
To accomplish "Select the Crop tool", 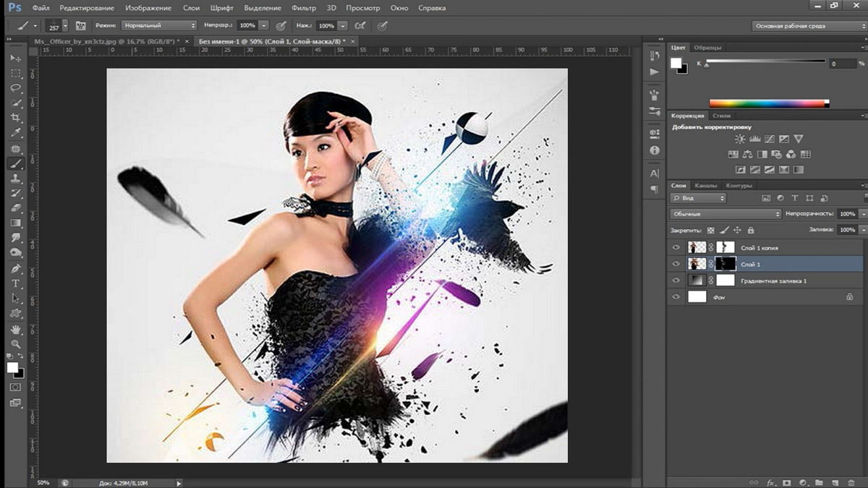I will (15, 118).
